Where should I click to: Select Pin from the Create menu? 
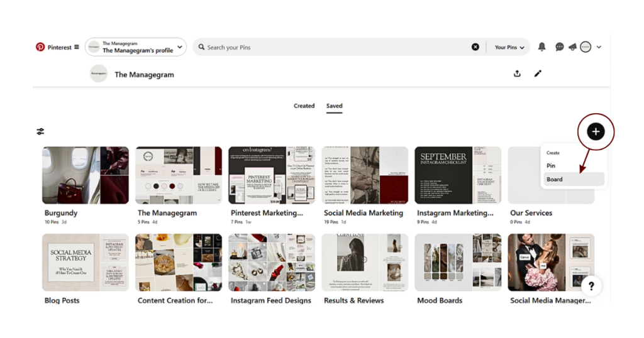click(551, 166)
